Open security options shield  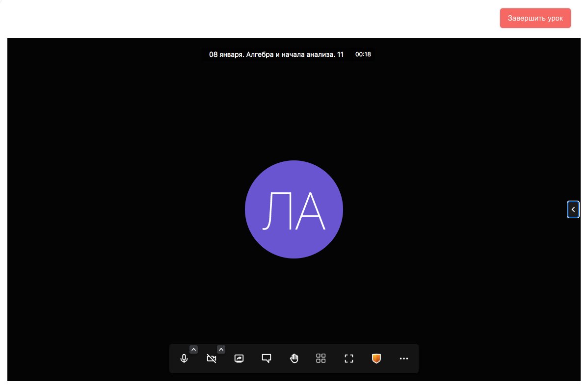pyautogui.click(x=376, y=359)
